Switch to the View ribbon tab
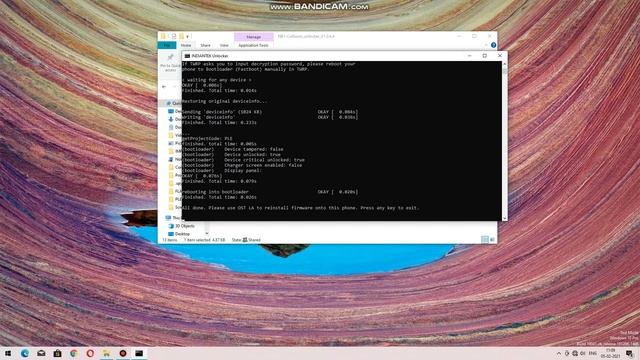Image resolution: width=640 pixels, height=360 pixels. 224,45
